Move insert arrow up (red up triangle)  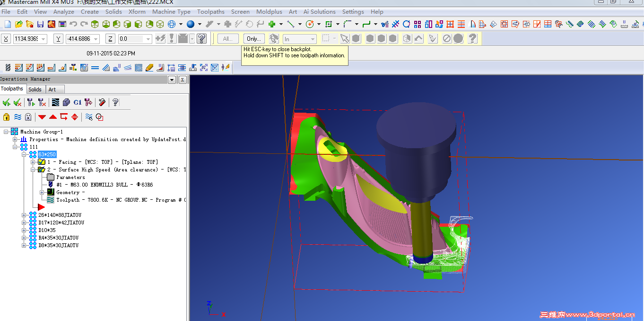pyautogui.click(x=53, y=117)
